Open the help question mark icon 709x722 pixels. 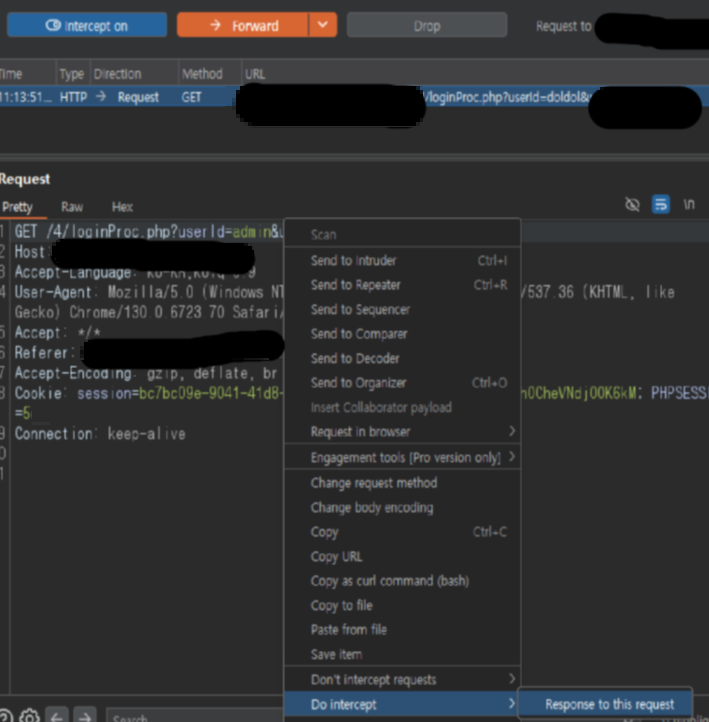pyautogui.click(x=6, y=716)
